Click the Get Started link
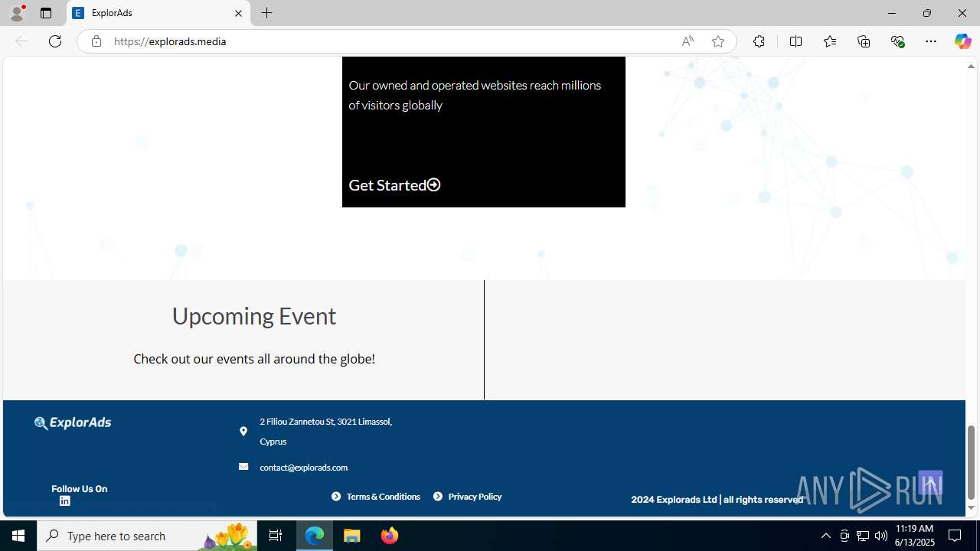The image size is (980, 551). click(x=394, y=185)
